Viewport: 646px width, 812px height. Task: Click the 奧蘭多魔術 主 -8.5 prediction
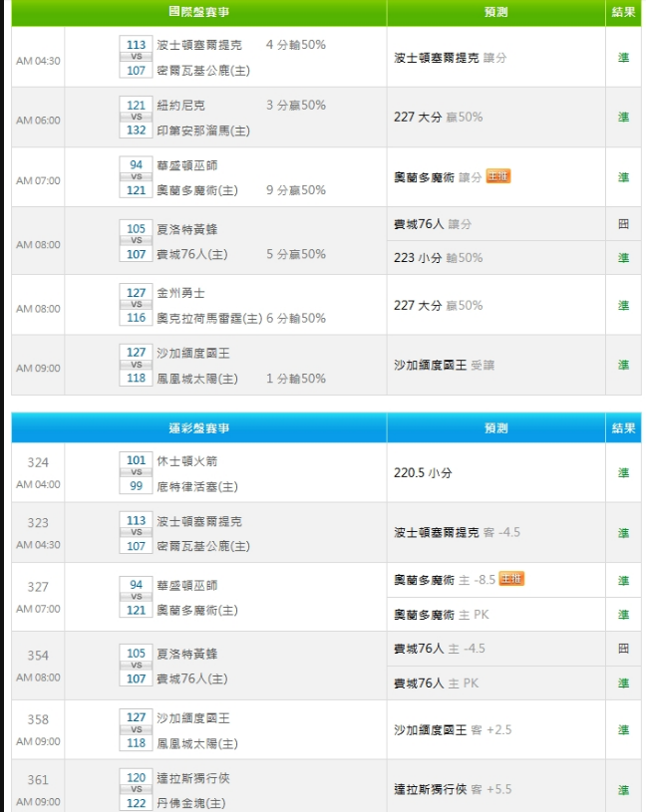point(445,580)
